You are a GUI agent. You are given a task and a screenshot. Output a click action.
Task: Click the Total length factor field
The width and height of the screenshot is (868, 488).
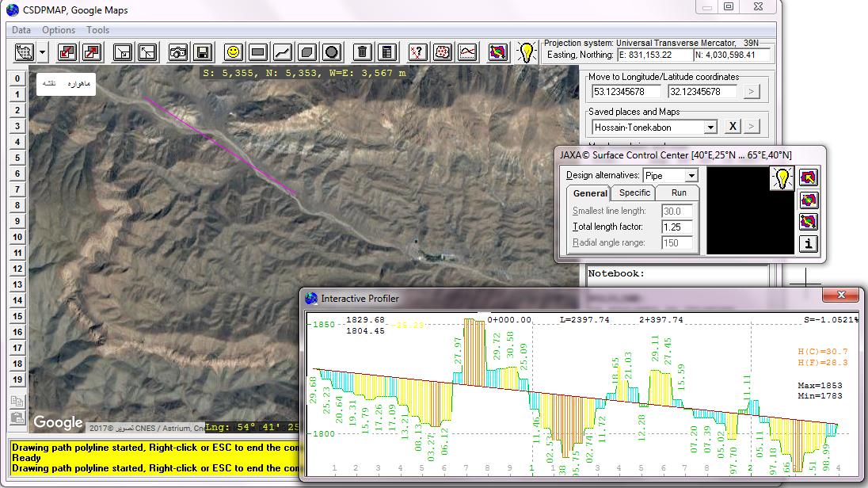(677, 227)
